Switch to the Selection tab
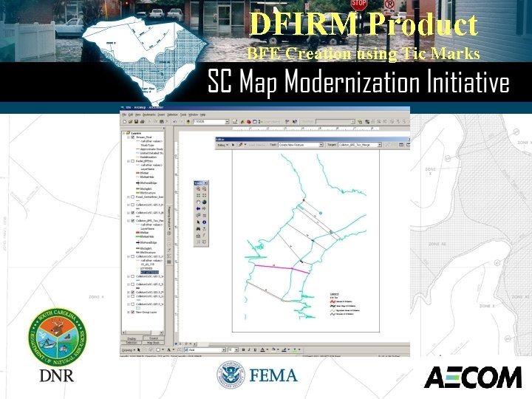 click(x=132, y=343)
